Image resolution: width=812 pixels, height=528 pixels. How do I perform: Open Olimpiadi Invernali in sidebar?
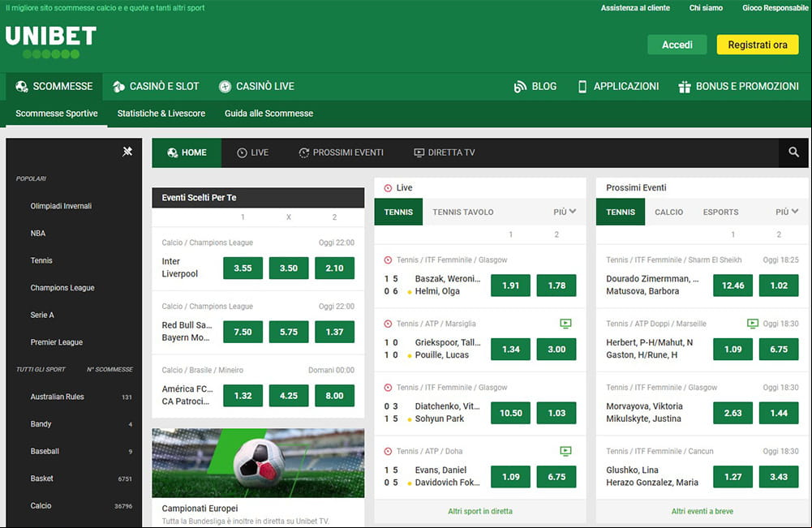tap(61, 206)
